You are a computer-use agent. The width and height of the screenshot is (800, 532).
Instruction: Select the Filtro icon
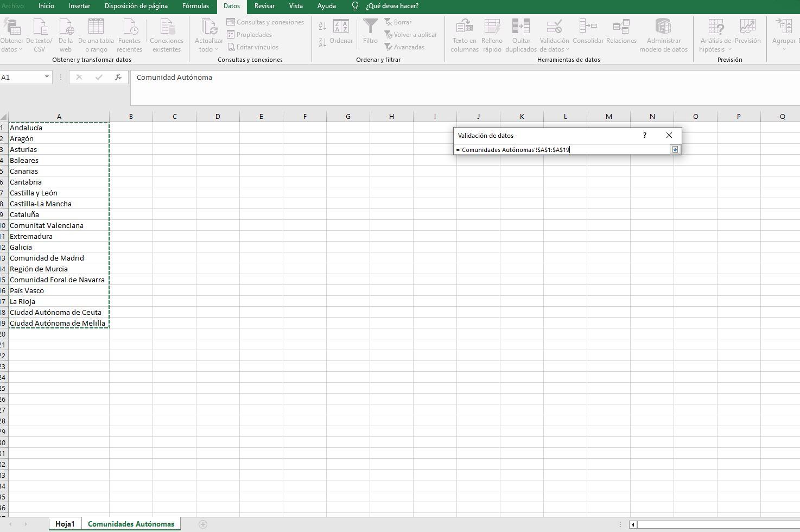370,33
